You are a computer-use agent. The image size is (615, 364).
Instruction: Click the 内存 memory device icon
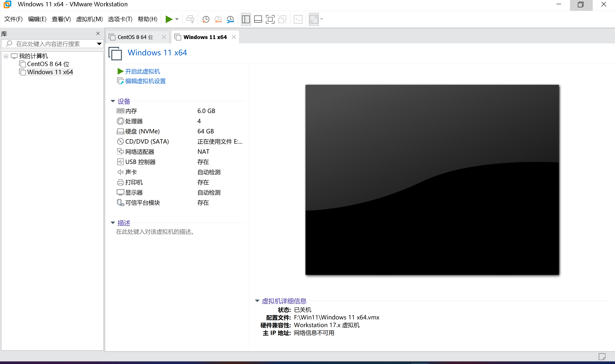coord(120,111)
